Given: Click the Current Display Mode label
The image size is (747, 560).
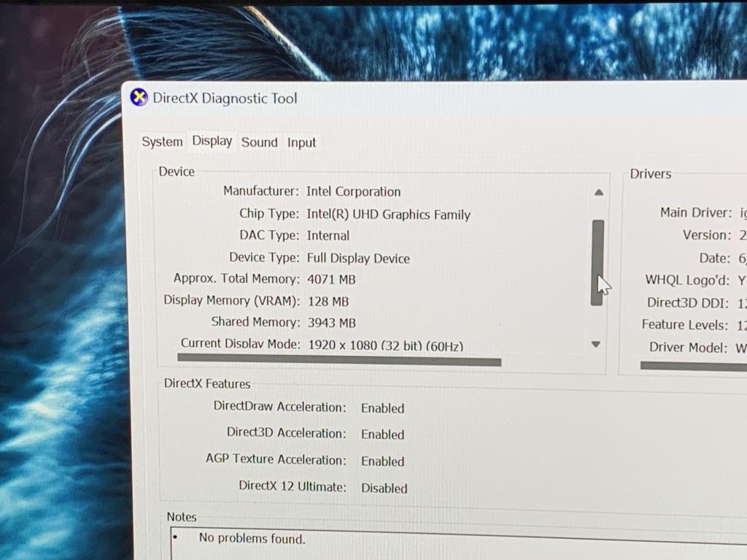Looking at the screenshot, I should tap(241, 344).
